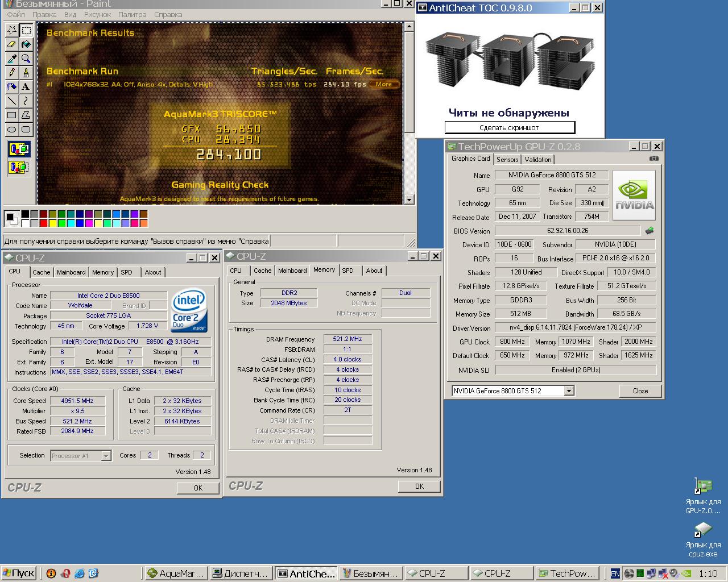Select the Text tool in Paint

(x=26, y=87)
